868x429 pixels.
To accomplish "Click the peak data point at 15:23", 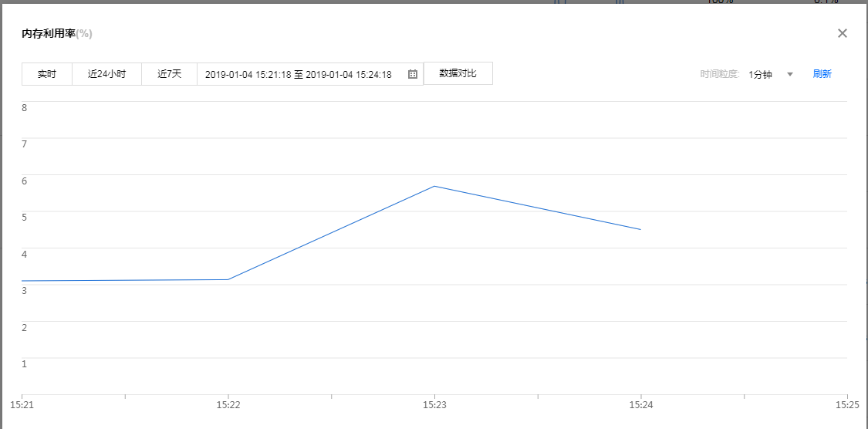I will [434, 186].
